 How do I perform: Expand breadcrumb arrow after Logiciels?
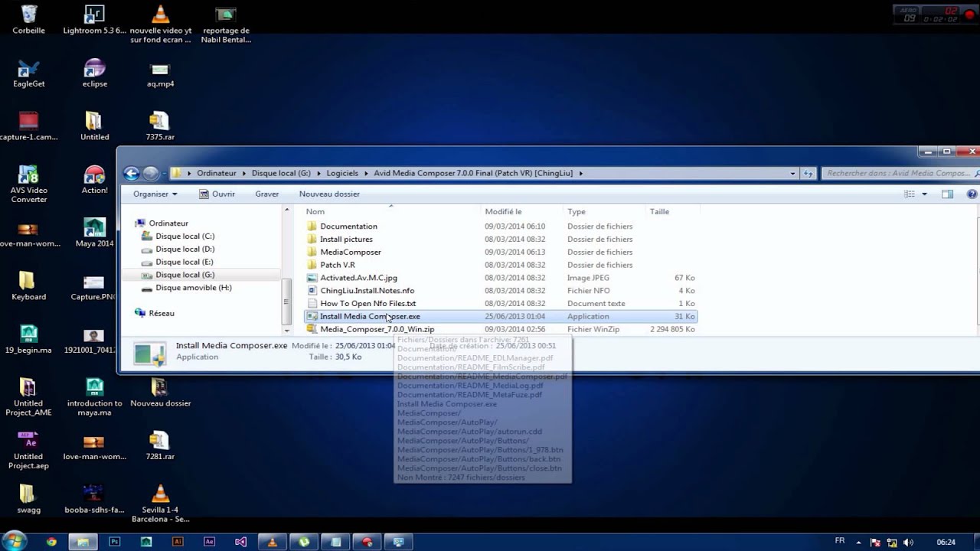click(366, 174)
